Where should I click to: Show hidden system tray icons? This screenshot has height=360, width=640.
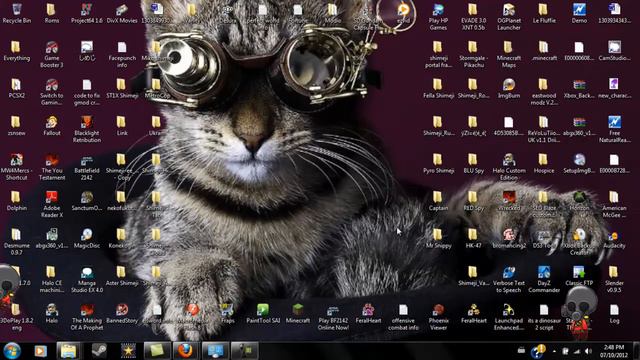click(554, 351)
